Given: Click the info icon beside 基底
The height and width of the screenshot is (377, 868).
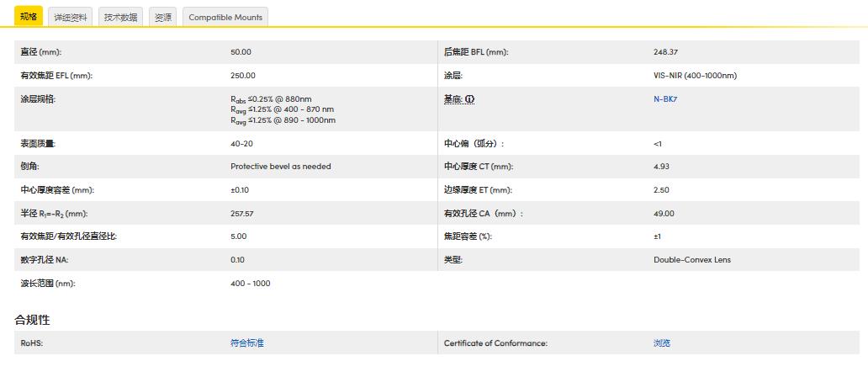Looking at the screenshot, I should [x=470, y=99].
